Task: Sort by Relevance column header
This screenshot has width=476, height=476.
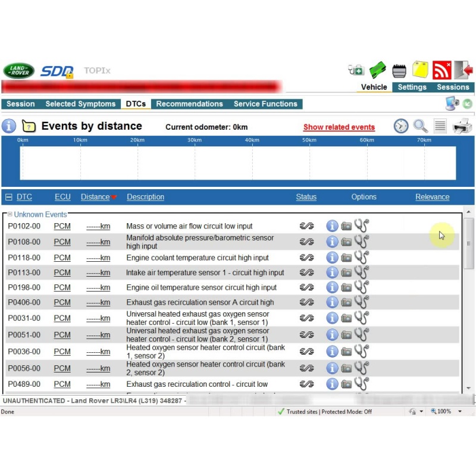Action: tap(433, 197)
